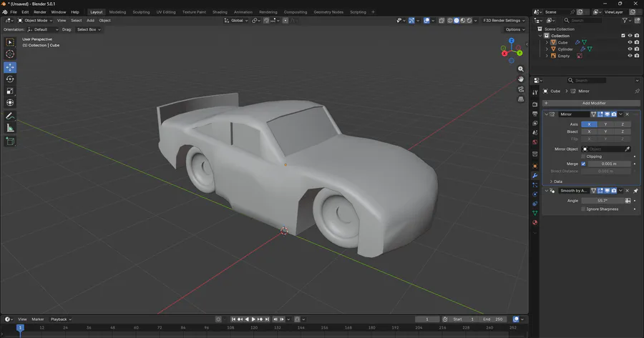
Task: Remove the Mirror modifier with its X
Action: pos(627,114)
